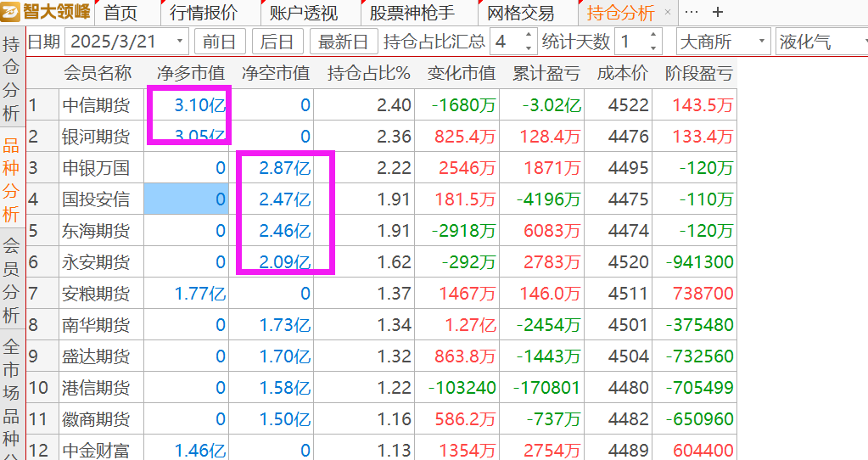868x460 pixels.
Task: Click the 智大领峰 app logo icon
Action: 10,12
